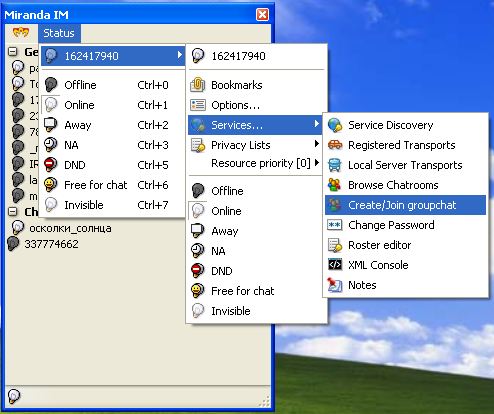Click the status bulb in bottom status bar
This screenshot has height=414, width=494.
(14, 396)
